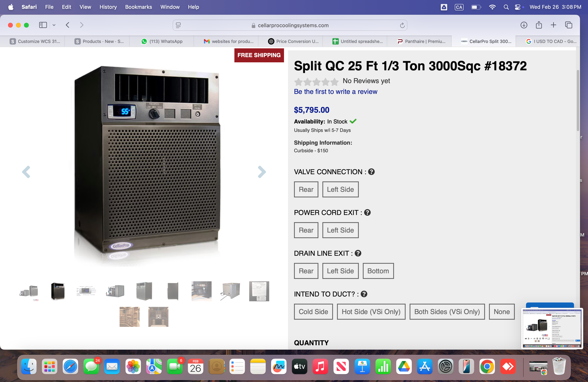
Task: Select Bottom for Drain Line Exit
Action: (x=378, y=271)
